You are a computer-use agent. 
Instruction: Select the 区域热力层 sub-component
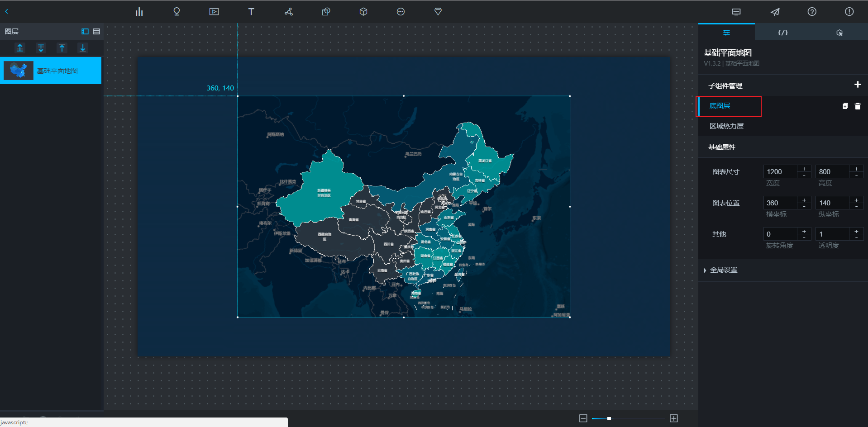[726, 126]
